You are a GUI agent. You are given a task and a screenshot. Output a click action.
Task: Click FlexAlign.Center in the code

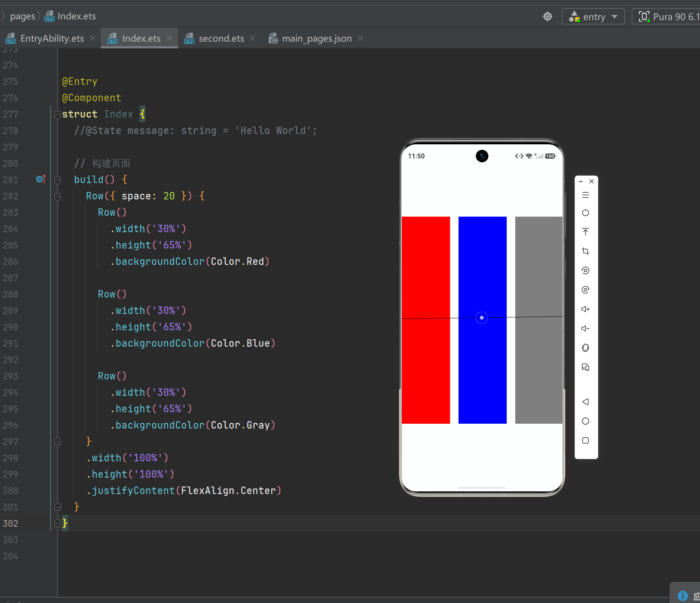(228, 491)
